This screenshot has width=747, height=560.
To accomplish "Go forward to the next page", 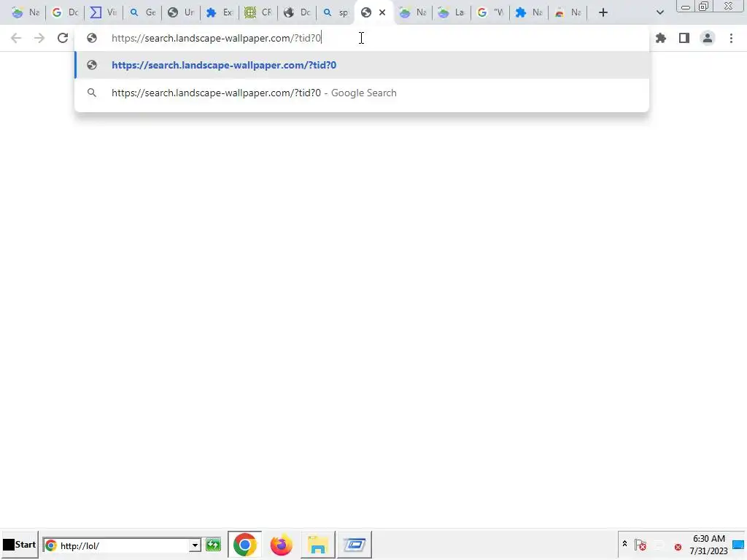I will [x=39, y=38].
